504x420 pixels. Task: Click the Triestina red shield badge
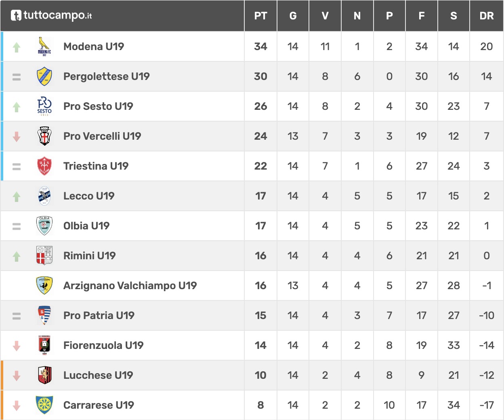[44, 166]
